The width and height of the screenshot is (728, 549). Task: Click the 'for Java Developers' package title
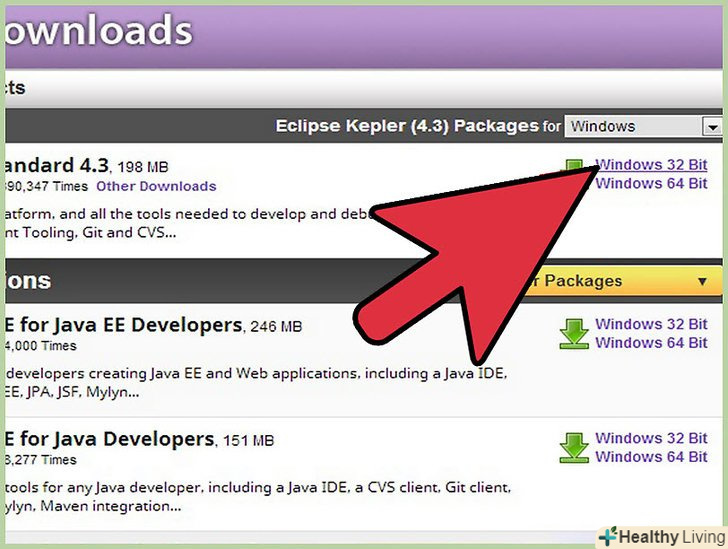point(110,439)
